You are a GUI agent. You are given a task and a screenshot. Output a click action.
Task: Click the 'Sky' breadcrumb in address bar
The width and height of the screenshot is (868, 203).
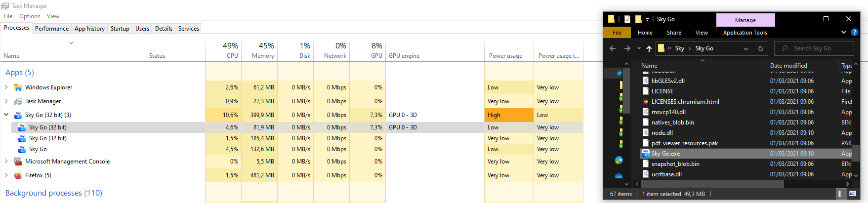coord(680,48)
